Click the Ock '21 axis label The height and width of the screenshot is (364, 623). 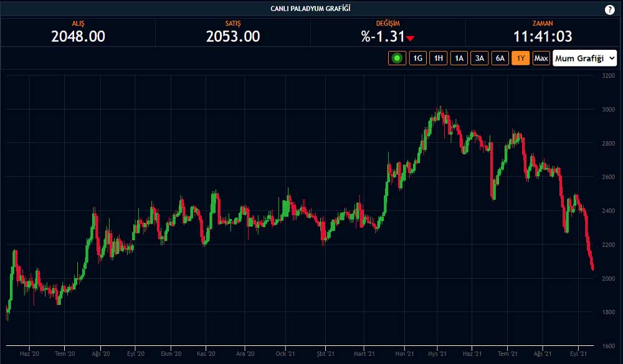point(285,353)
